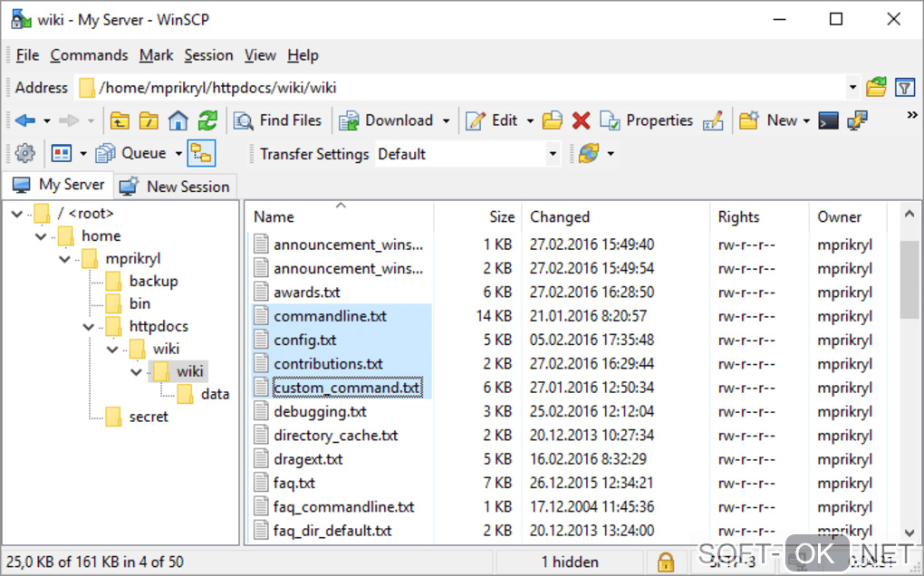Viewport: 924px width, 576px height.
Task: Collapse the mprikryl tree node
Action: pos(65,259)
